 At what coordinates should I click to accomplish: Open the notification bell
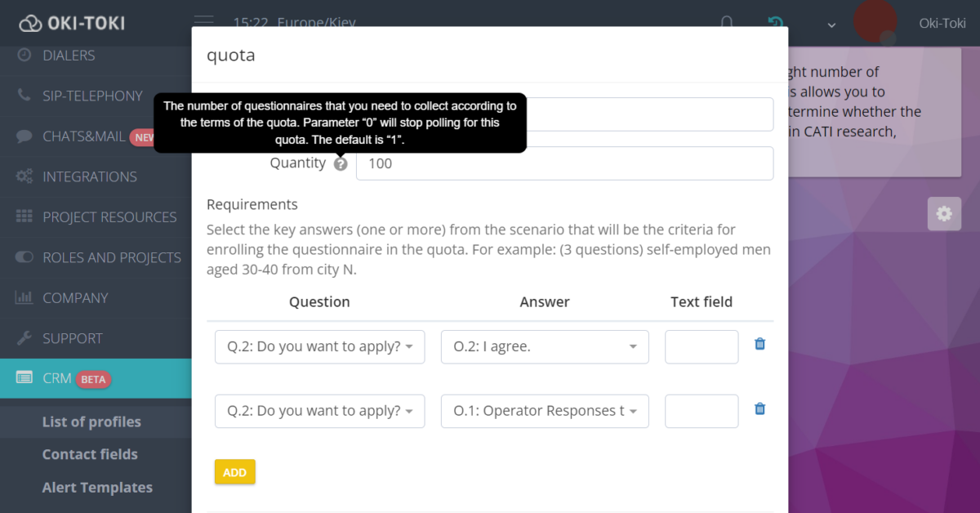[726, 23]
